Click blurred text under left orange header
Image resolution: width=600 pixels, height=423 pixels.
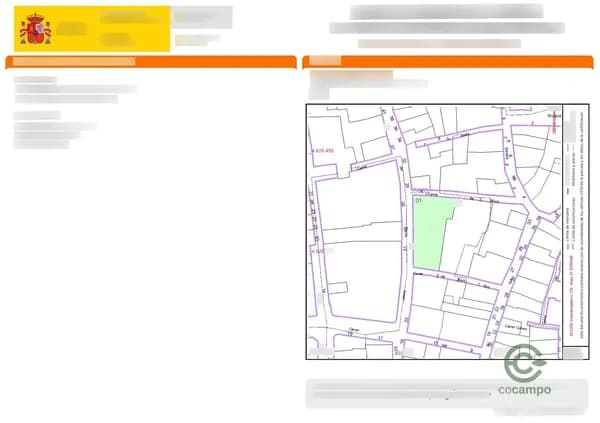[75, 90]
